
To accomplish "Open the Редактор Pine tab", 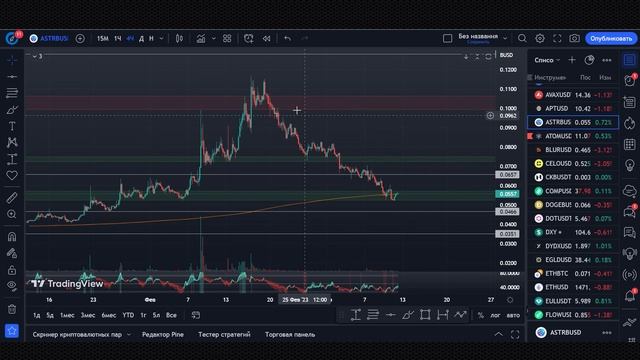I will (x=163, y=334).
